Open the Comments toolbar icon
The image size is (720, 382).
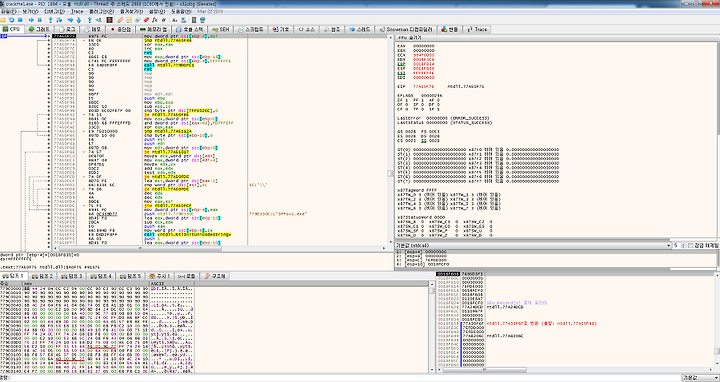click(x=129, y=20)
